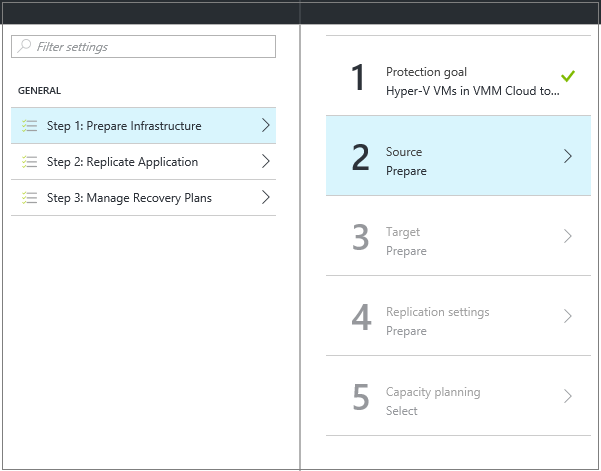
Task: Click the large number 5 for Capacity planning
Action: point(361,397)
